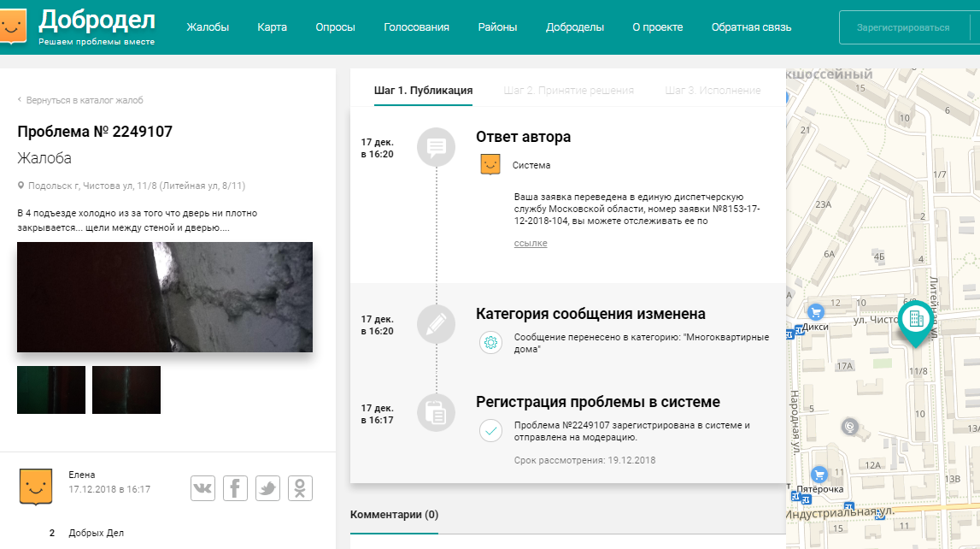This screenshot has width=980, height=549.
Task: Share complaint via Twitter icon
Action: pyautogui.click(x=267, y=488)
